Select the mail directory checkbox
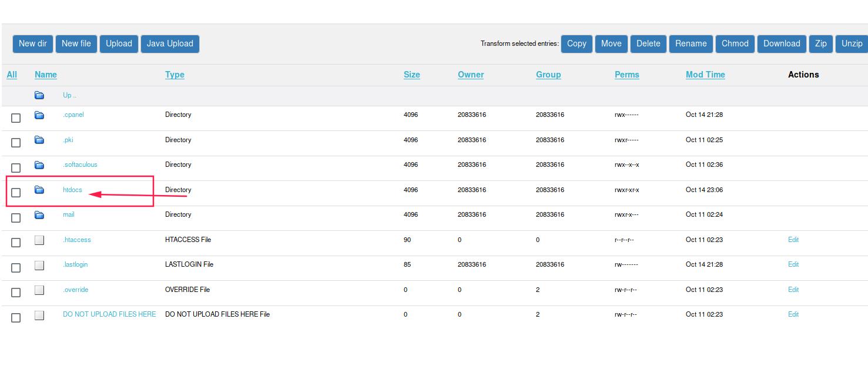This screenshot has width=868, height=366. click(x=16, y=218)
